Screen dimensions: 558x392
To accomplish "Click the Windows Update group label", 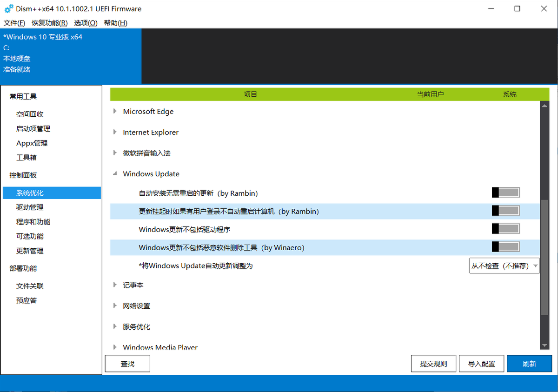I will (151, 174).
